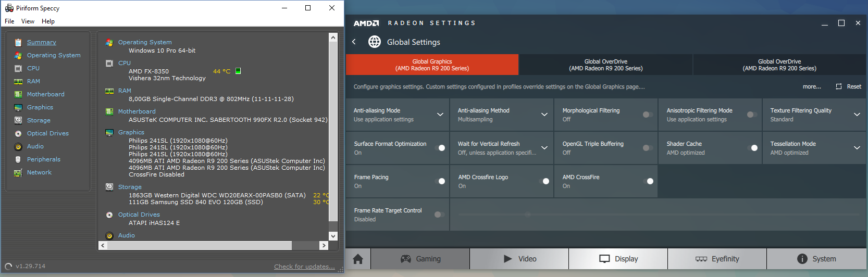The height and width of the screenshot is (277, 868).
Task: Toggle Morphological Filtering switch
Action: point(648,115)
